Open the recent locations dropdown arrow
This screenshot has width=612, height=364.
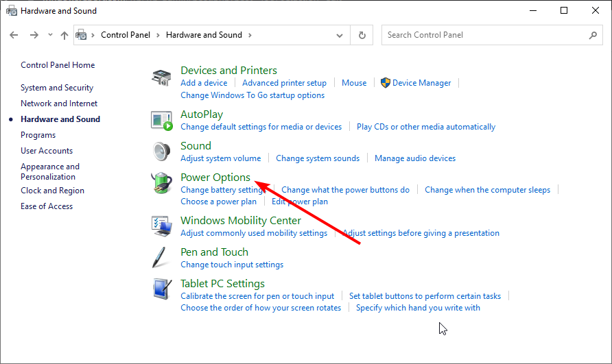pos(50,35)
